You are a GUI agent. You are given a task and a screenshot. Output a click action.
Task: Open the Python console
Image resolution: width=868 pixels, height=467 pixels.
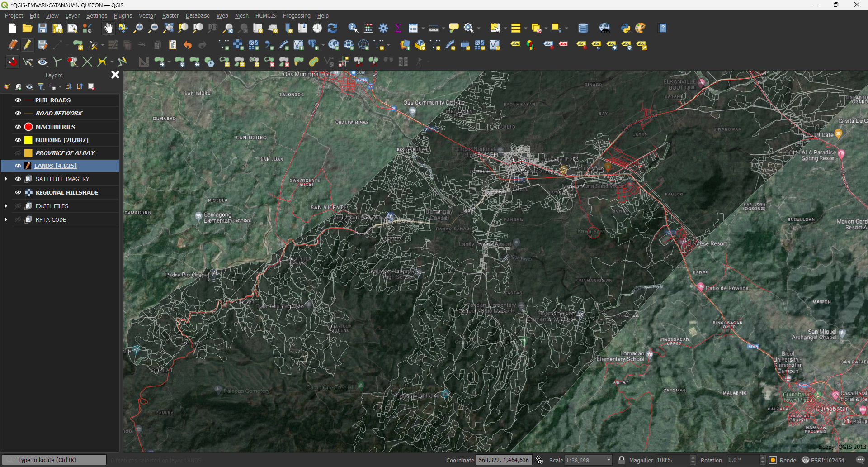pyautogui.click(x=625, y=28)
